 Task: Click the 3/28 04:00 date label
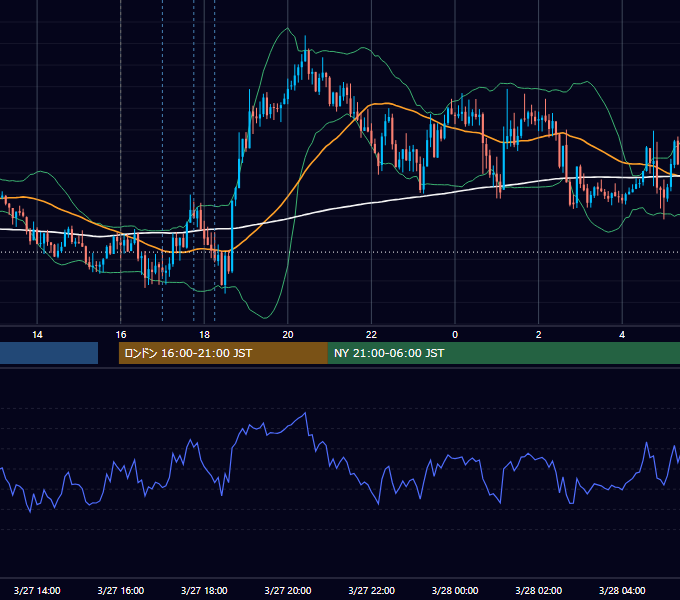pos(622,590)
